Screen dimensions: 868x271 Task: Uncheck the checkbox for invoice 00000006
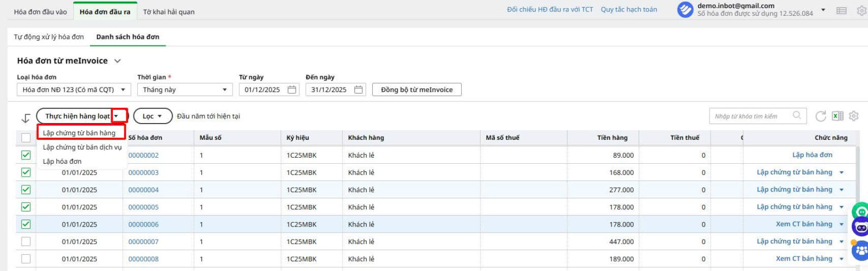pos(25,224)
